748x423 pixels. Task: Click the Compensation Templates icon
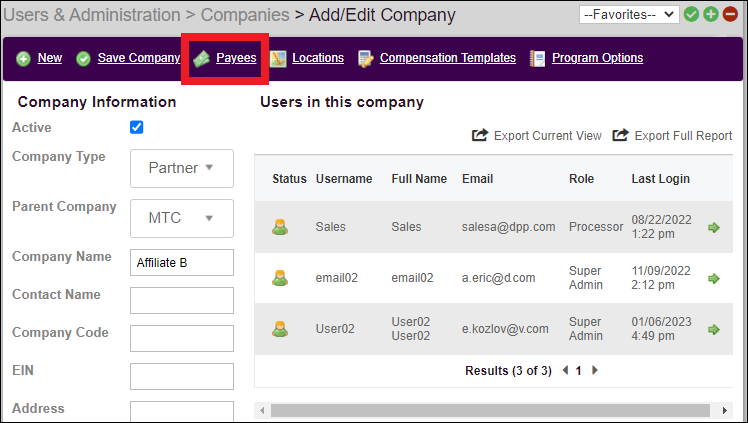(x=365, y=59)
